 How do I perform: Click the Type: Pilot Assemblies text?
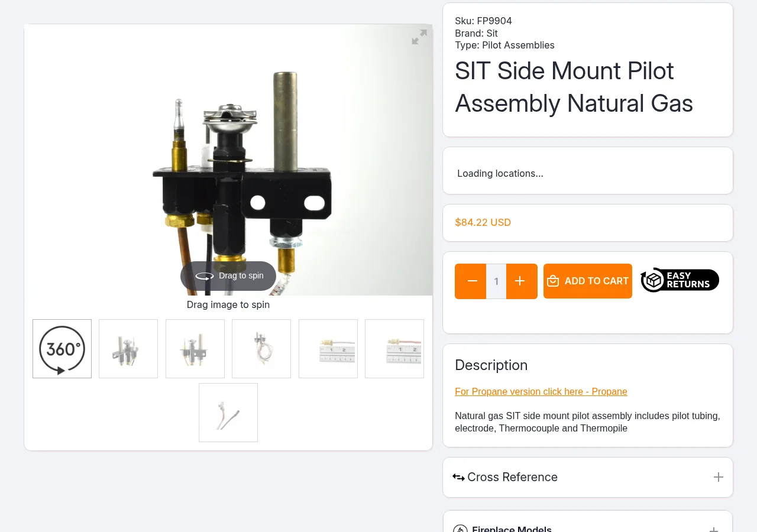point(504,46)
